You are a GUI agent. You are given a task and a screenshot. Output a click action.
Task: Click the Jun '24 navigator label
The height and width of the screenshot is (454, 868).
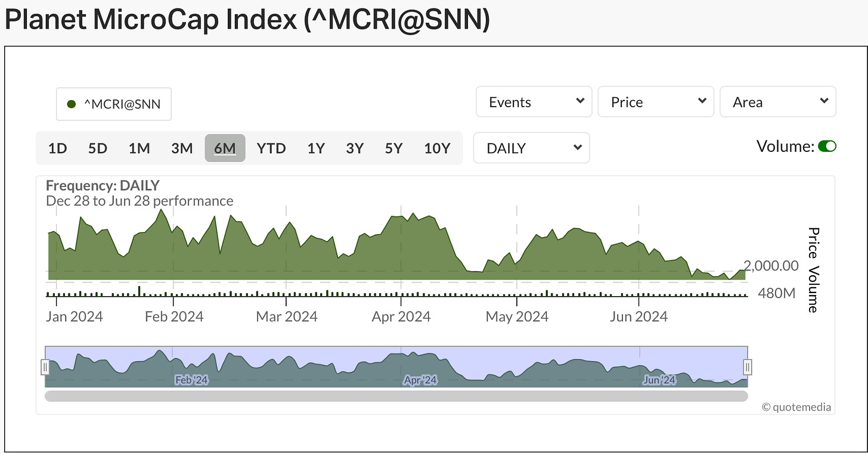[659, 380]
